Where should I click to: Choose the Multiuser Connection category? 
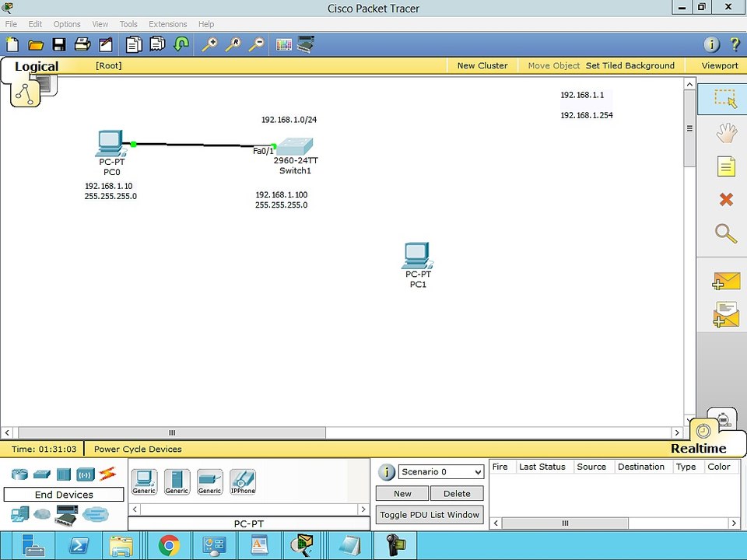coord(95,514)
